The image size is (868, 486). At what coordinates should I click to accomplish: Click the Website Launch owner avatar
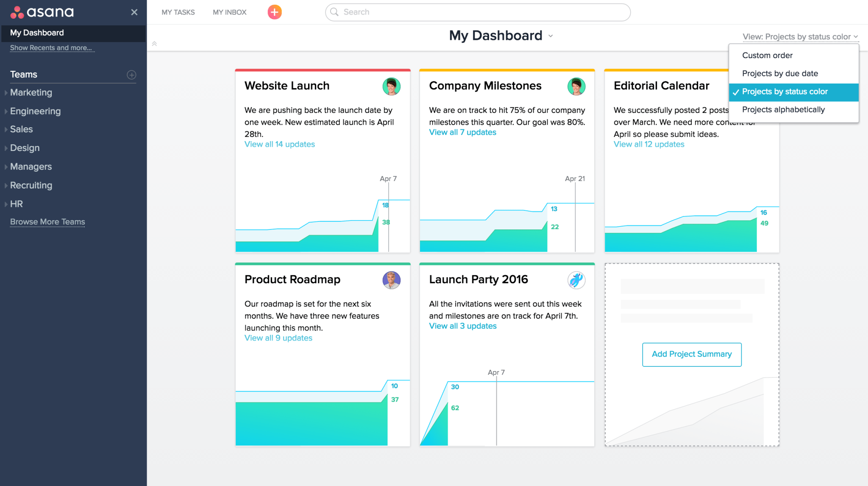(x=392, y=86)
